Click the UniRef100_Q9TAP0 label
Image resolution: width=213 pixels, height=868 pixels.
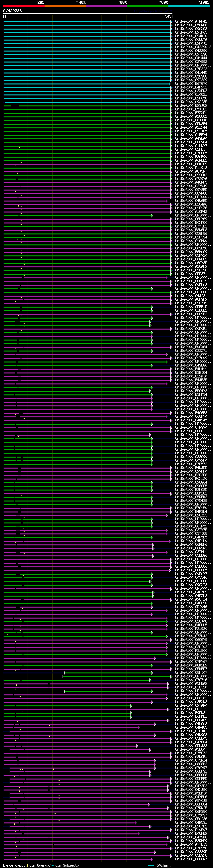tap(191, 706)
